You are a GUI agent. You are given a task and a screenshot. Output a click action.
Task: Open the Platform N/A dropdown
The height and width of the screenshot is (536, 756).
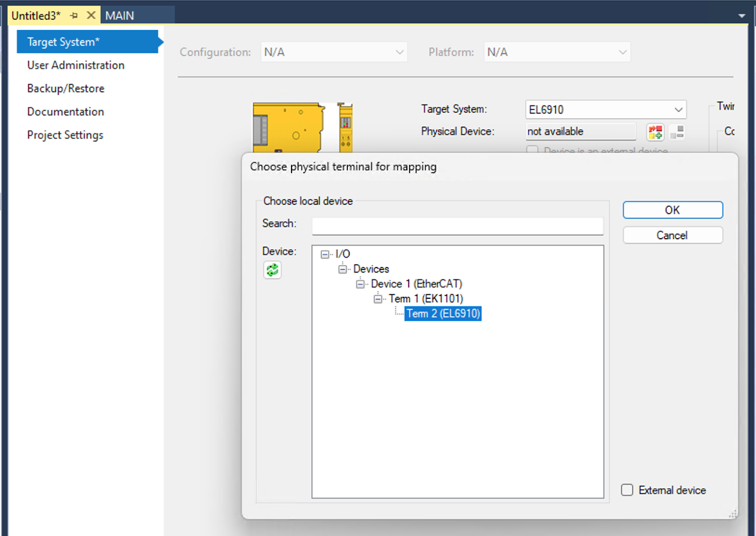click(557, 52)
